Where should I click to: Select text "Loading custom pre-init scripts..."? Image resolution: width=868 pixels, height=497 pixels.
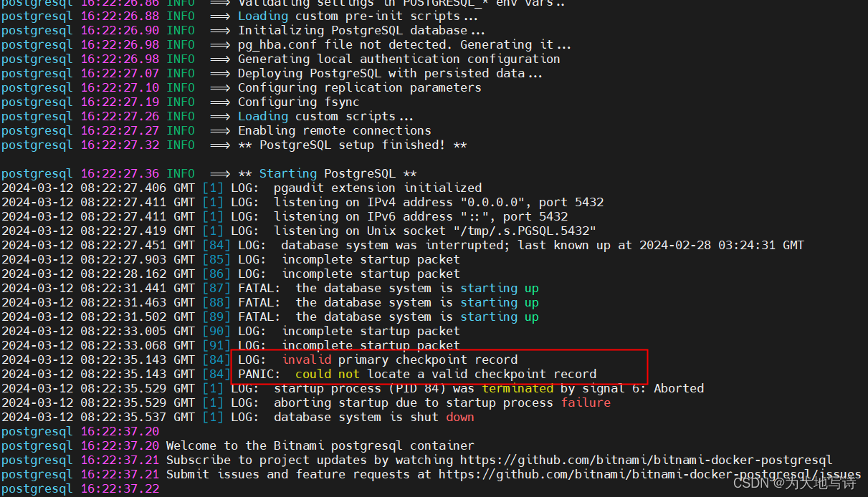click(358, 16)
